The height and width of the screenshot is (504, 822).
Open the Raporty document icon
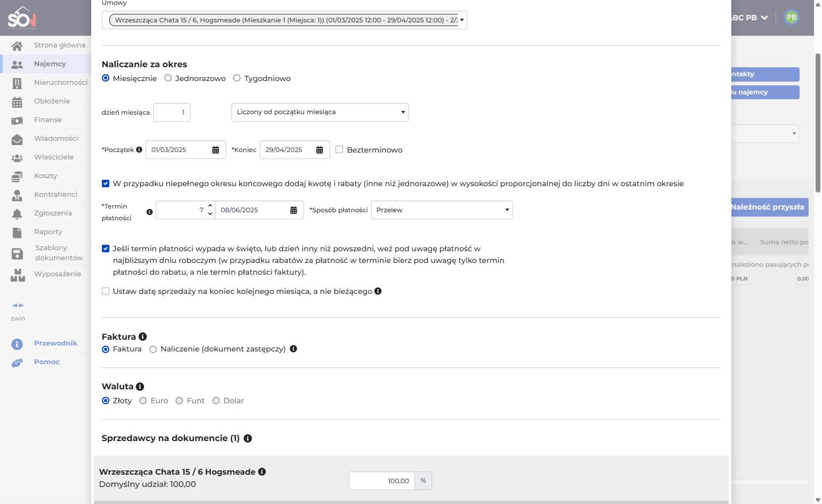coord(17,233)
